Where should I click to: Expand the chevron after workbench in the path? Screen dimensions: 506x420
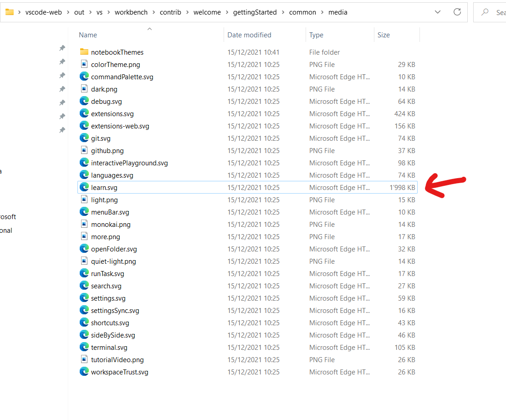point(153,12)
